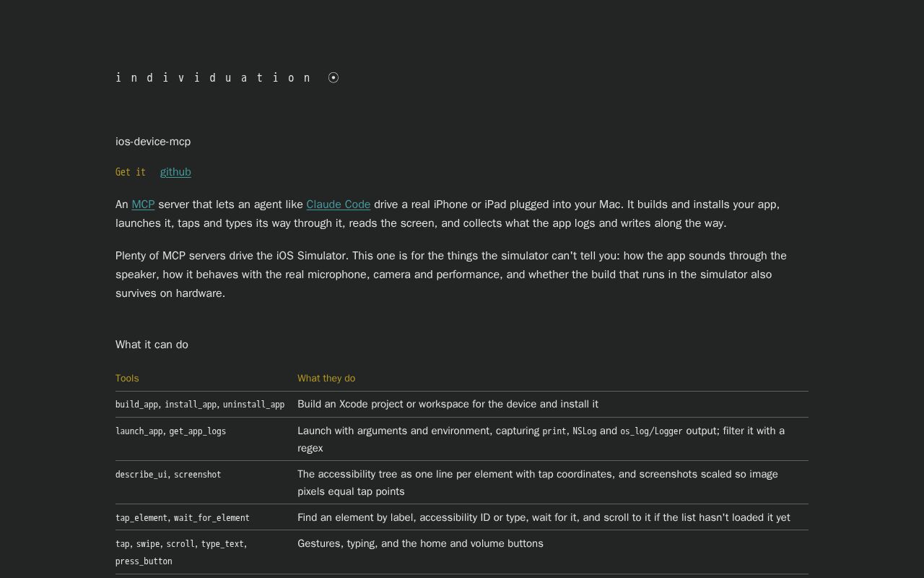Screen dimensions: 924x578
Task: Click the build_app tool name
Action: (x=136, y=405)
